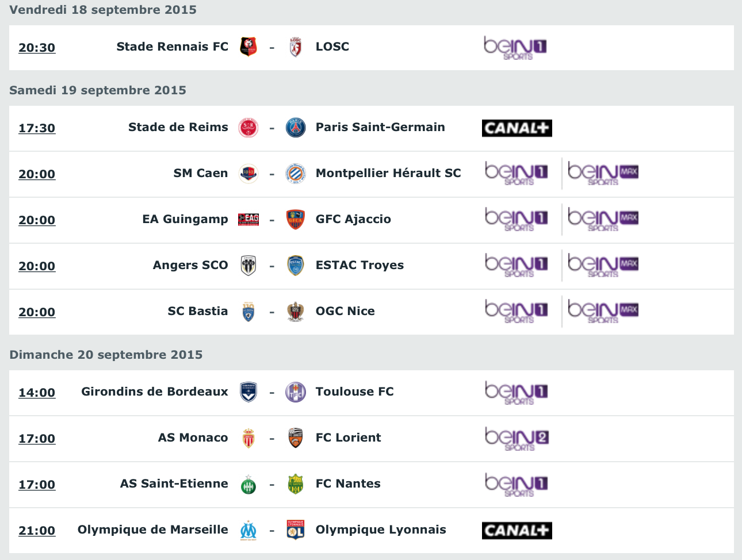This screenshot has width=742, height=560.
Task: Click the beIN Sports Max logo for Caen match
Action: [x=602, y=173]
